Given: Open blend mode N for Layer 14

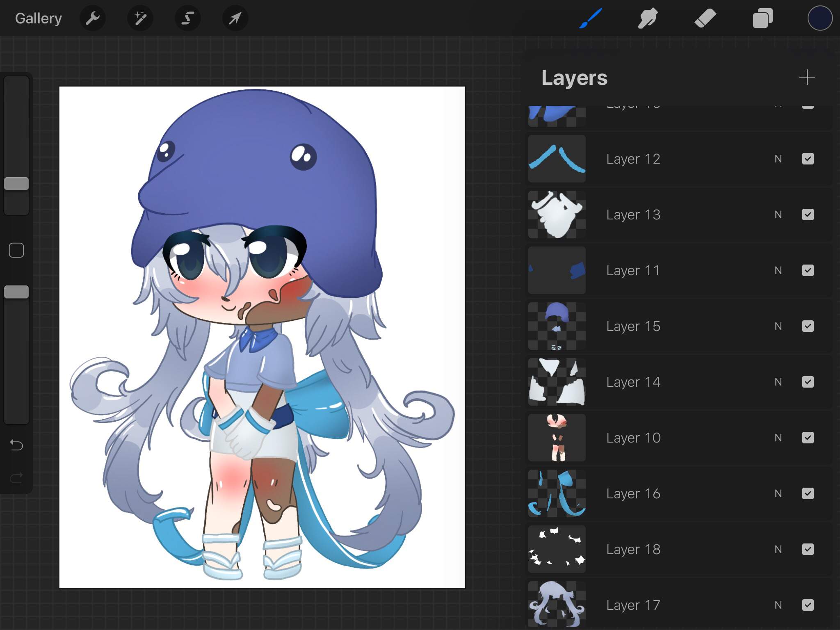Looking at the screenshot, I should [778, 382].
